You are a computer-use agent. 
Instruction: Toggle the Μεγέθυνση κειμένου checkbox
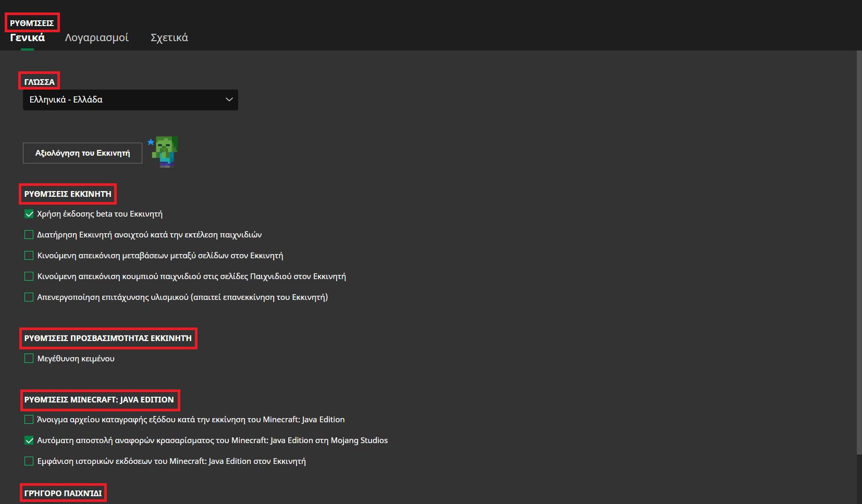tap(29, 359)
